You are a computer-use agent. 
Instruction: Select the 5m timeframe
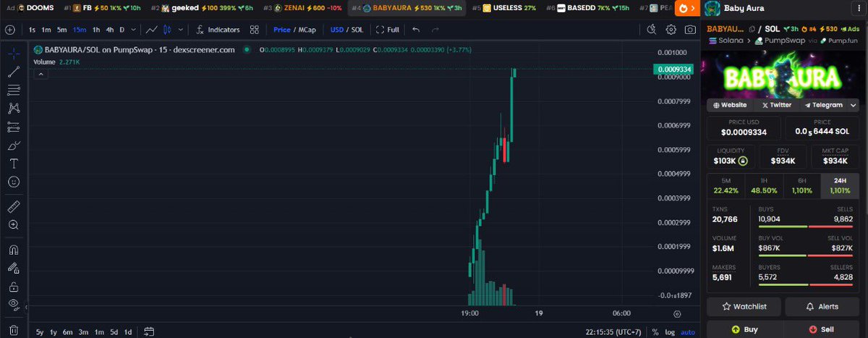62,30
